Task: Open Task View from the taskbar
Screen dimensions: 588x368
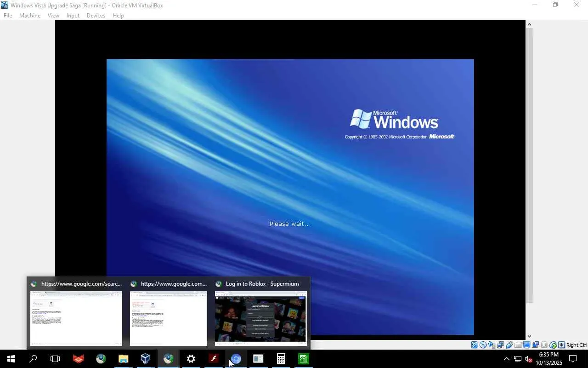Action: (x=55, y=359)
